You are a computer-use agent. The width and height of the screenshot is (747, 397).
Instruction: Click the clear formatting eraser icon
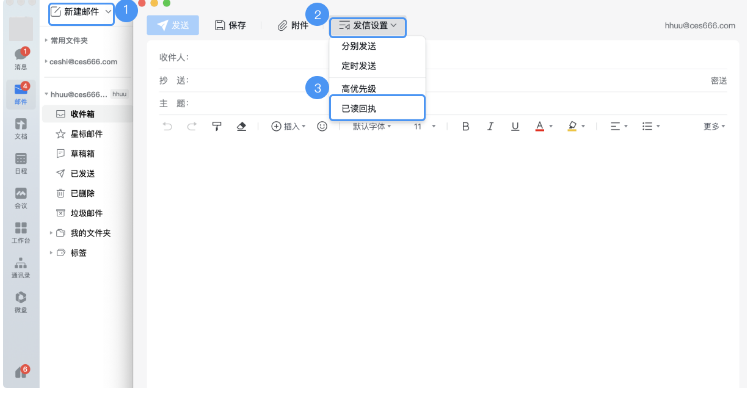coord(241,126)
